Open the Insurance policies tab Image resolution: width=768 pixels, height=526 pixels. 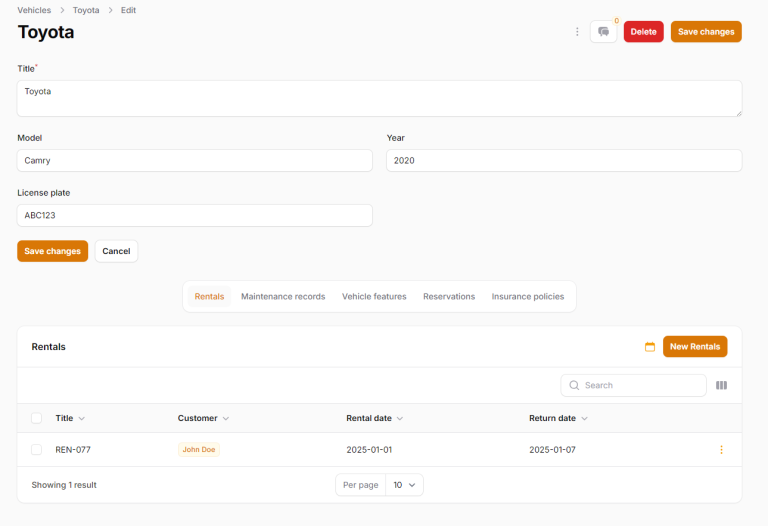point(528,297)
